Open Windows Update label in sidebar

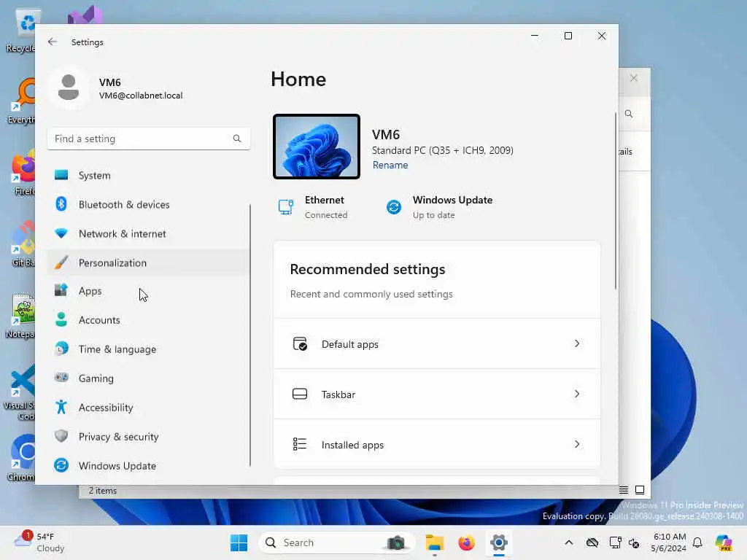click(x=117, y=466)
